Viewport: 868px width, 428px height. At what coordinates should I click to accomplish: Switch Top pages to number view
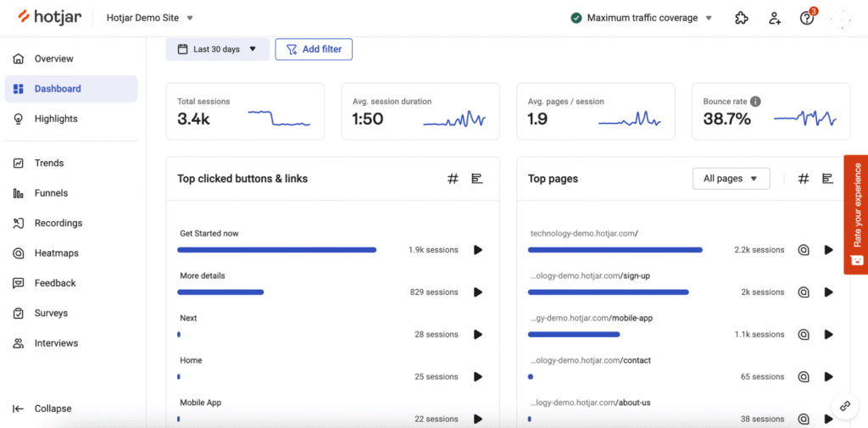pyautogui.click(x=804, y=179)
